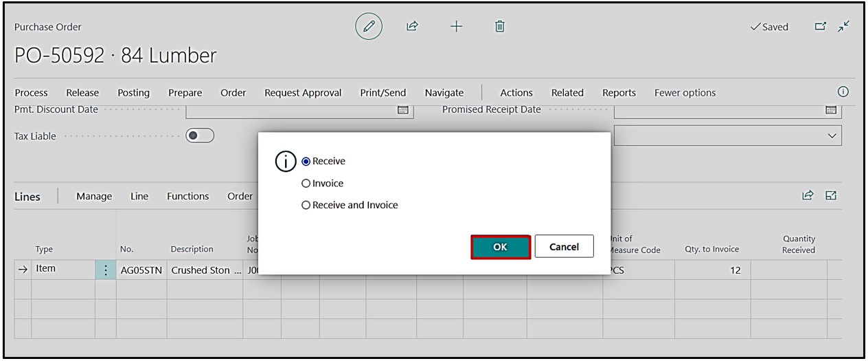Click the Lines section share icon
This screenshot has height=361, width=868.
tap(808, 196)
